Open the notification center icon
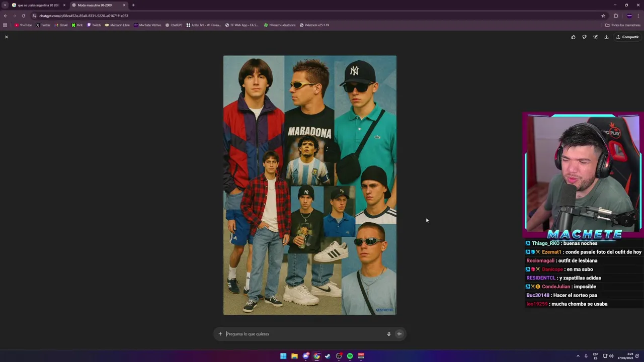Image resolution: width=644 pixels, height=362 pixels. [x=637, y=356]
